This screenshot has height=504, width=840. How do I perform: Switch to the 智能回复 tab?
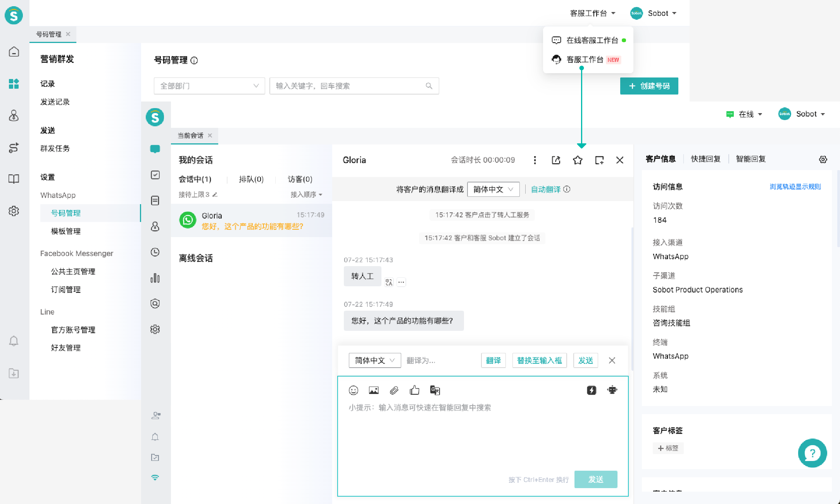[x=750, y=159]
